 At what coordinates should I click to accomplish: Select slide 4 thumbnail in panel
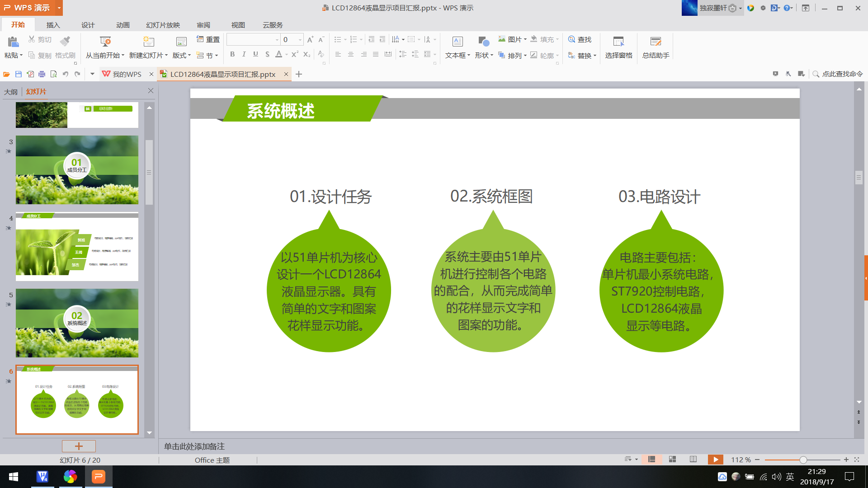77,247
